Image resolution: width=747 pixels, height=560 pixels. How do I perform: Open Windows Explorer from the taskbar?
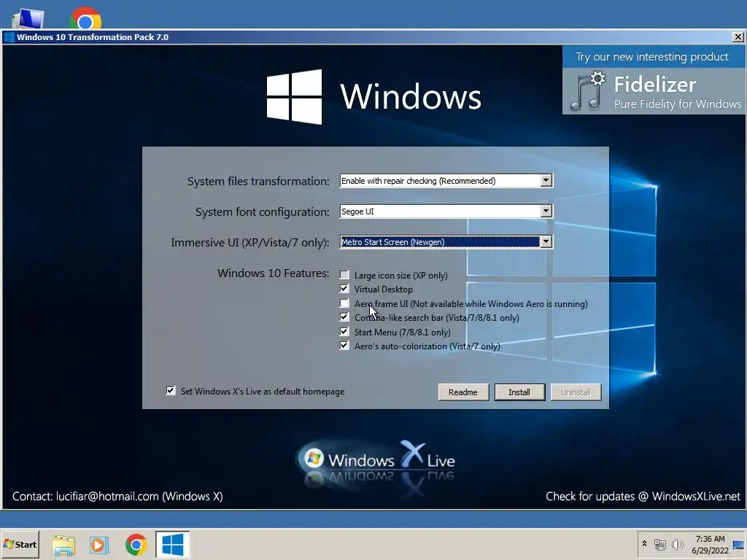63,545
